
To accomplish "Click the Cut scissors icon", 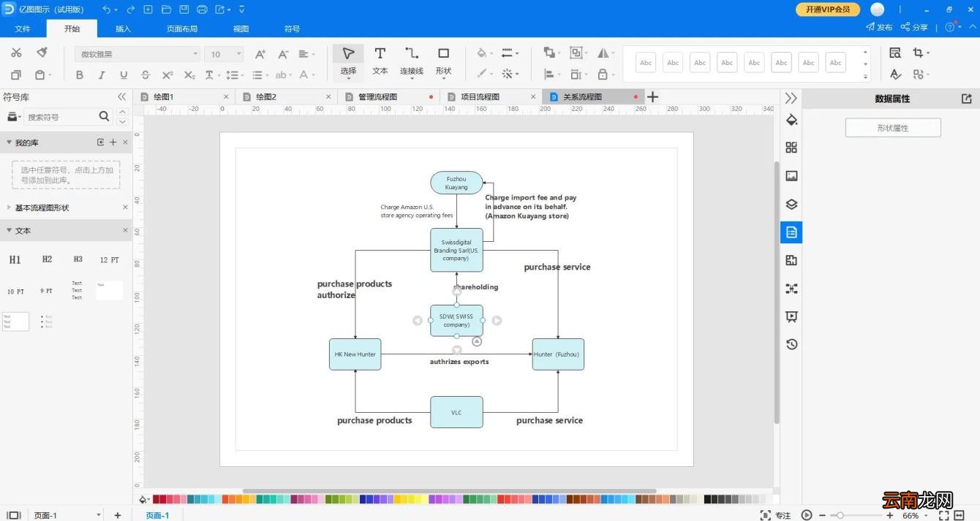I will (16, 53).
